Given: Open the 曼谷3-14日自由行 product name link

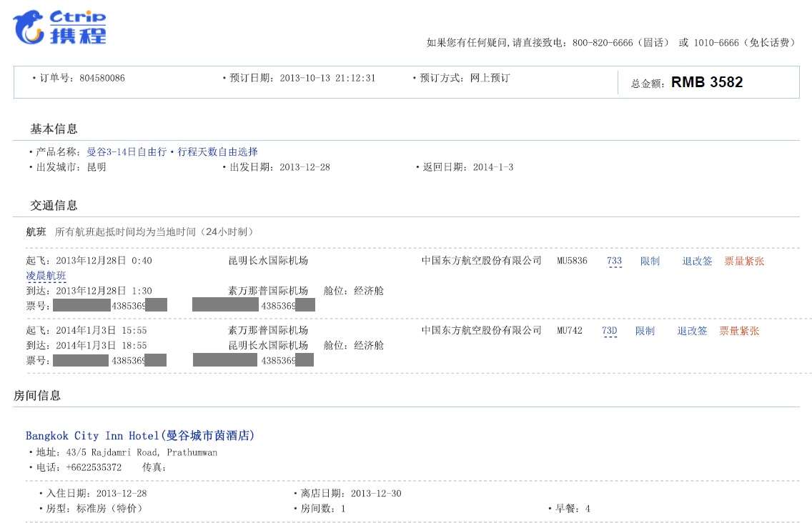Looking at the screenshot, I should coord(172,151).
